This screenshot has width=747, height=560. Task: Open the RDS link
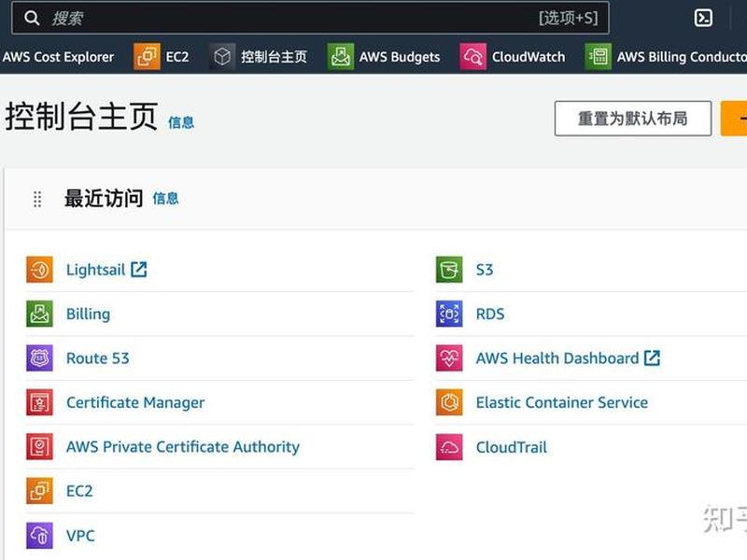point(490,314)
